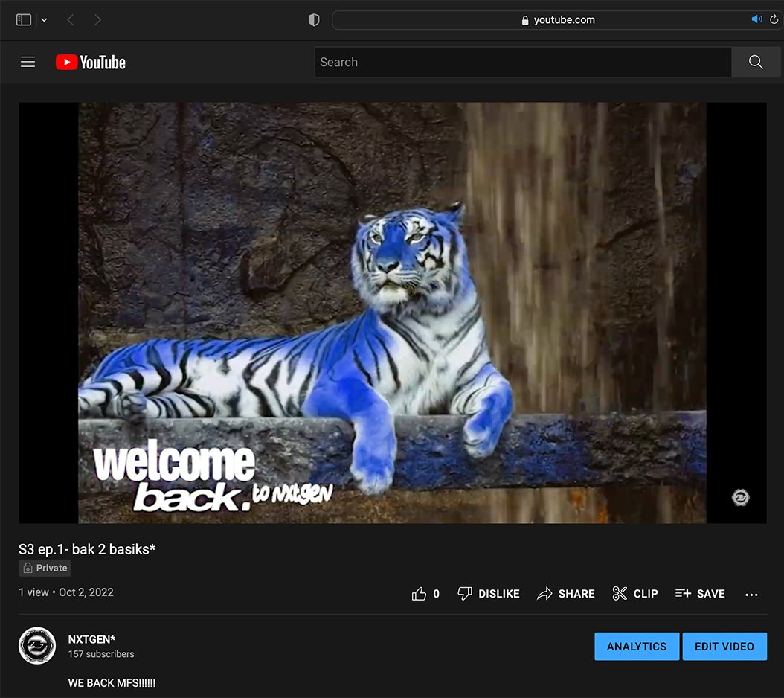Open video Analytics

point(637,647)
